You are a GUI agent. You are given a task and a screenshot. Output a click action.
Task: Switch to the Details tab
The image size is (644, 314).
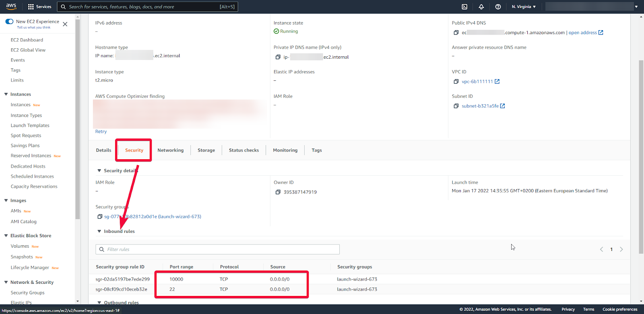point(103,150)
